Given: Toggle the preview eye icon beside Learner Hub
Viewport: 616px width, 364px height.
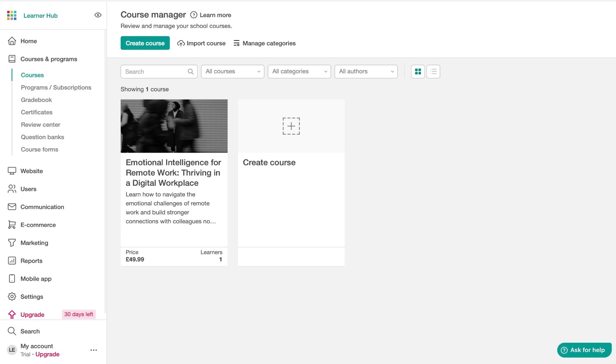Looking at the screenshot, I should tap(98, 15).
